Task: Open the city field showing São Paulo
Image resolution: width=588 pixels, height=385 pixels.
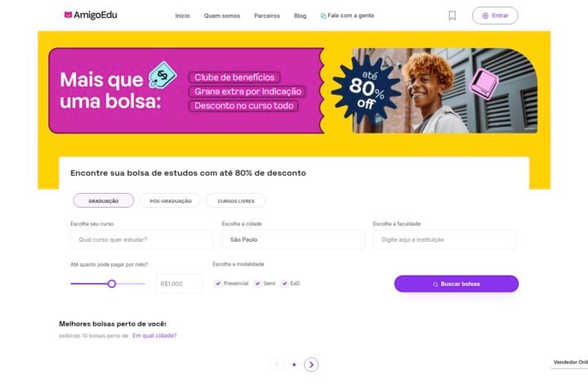Action: point(293,240)
